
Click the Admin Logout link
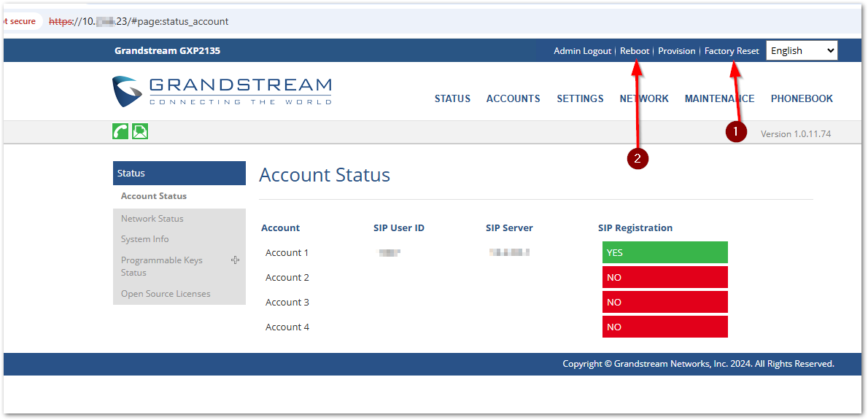(582, 51)
